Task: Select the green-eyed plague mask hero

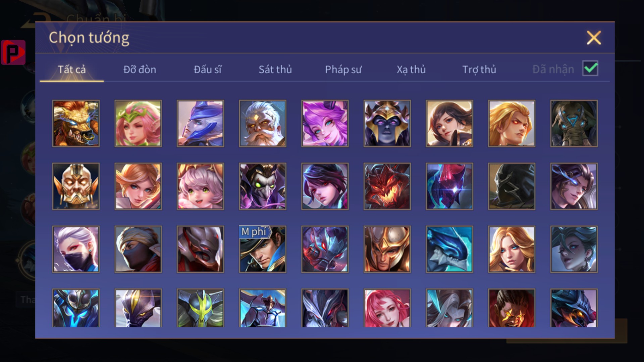Action: click(263, 186)
